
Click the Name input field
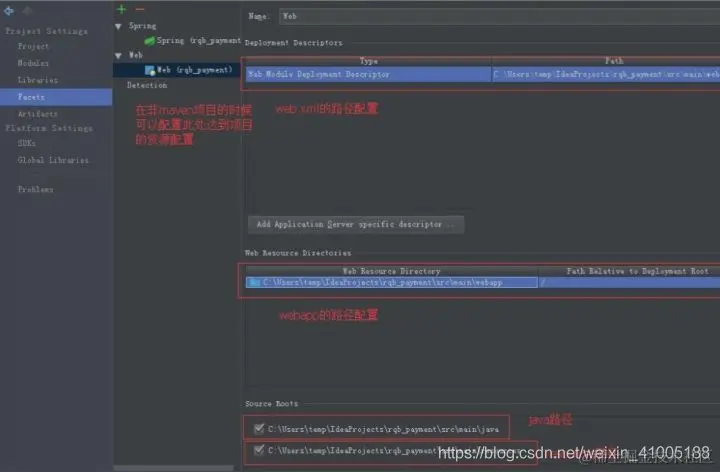click(499, 17)
